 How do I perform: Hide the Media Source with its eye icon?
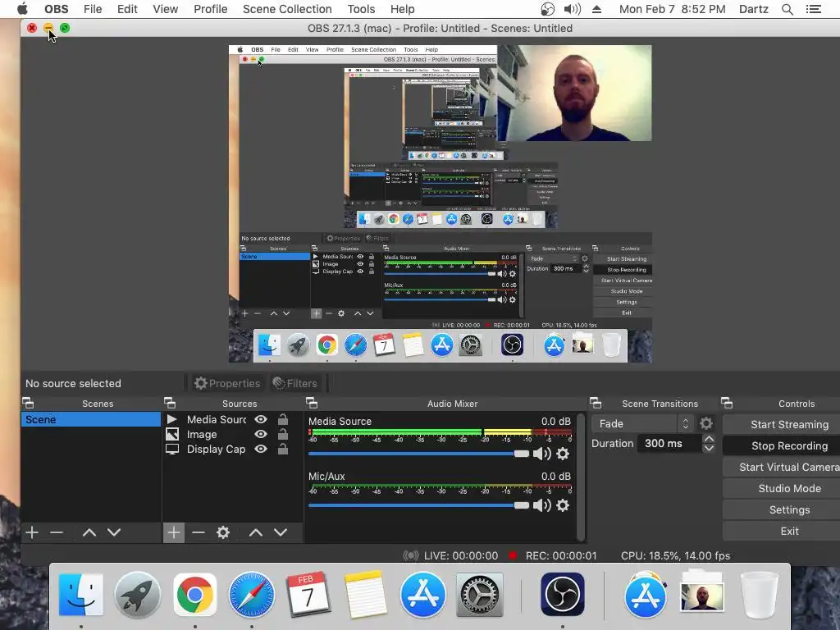(x=260, y=419)
